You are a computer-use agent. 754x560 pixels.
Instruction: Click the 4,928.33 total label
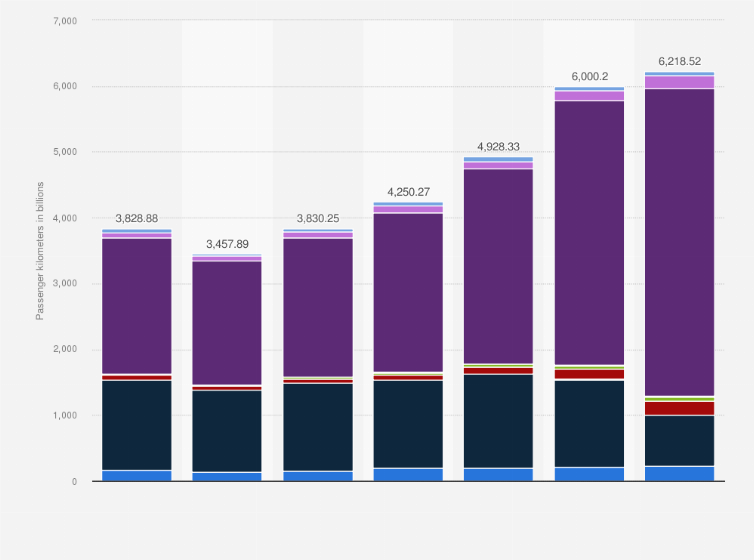[499, 147]
